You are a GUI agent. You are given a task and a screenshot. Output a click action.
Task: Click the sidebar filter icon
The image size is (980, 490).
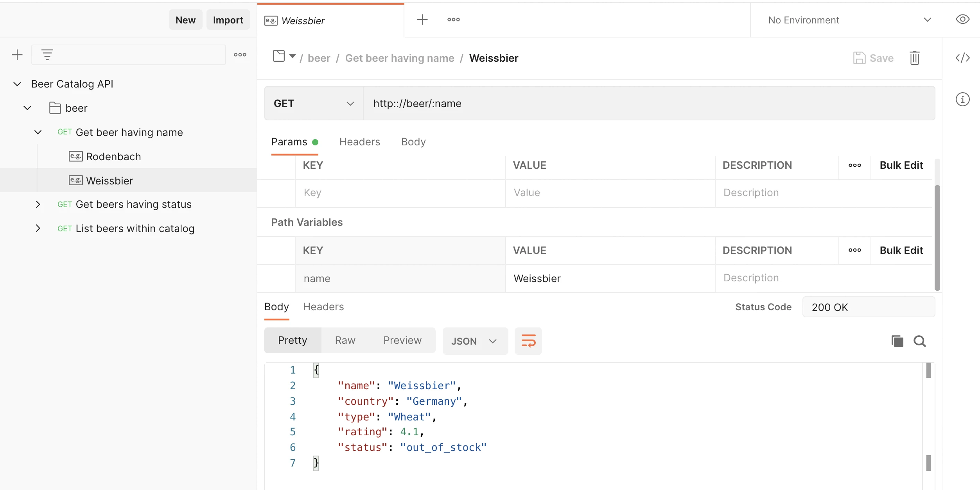click(x=47, y=55)
